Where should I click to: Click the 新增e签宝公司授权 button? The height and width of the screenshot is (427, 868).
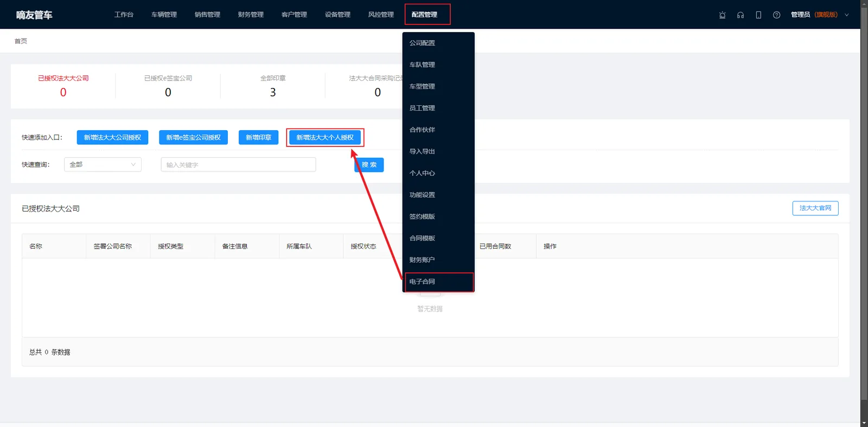[193, 137]
